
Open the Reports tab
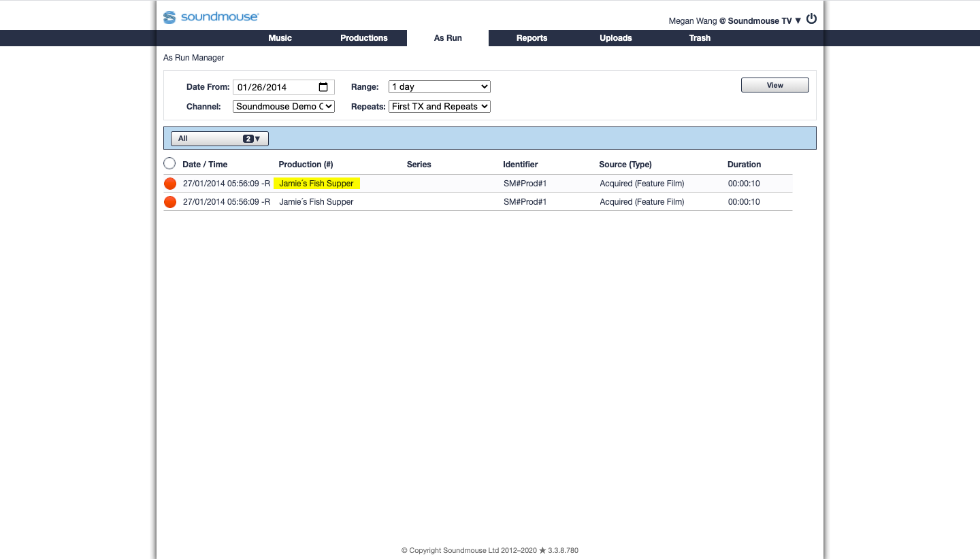[x=532, y=38]
